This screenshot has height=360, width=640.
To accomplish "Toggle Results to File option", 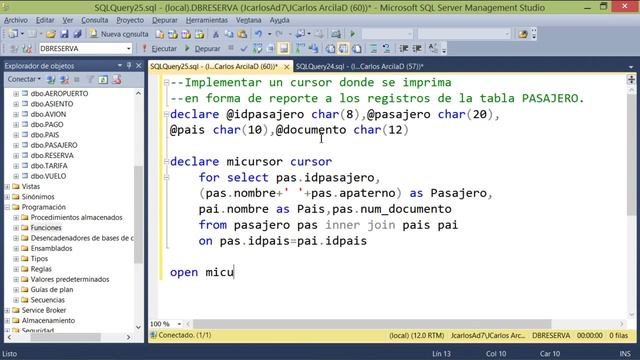I will coord(357,49).
